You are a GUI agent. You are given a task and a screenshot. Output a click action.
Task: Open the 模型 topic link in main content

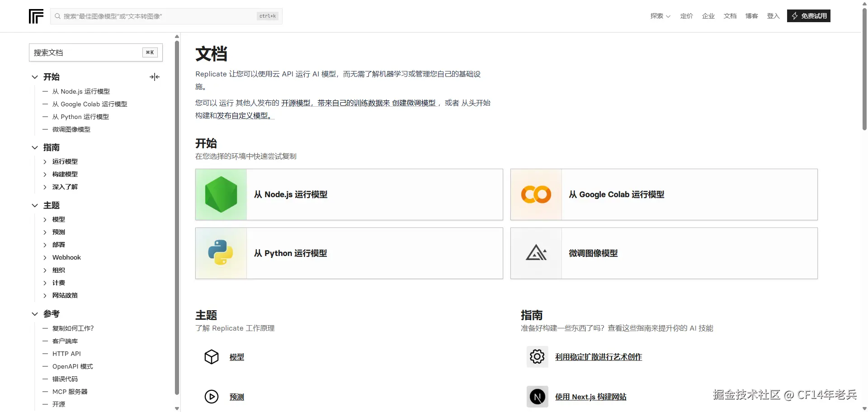point(237,357)
